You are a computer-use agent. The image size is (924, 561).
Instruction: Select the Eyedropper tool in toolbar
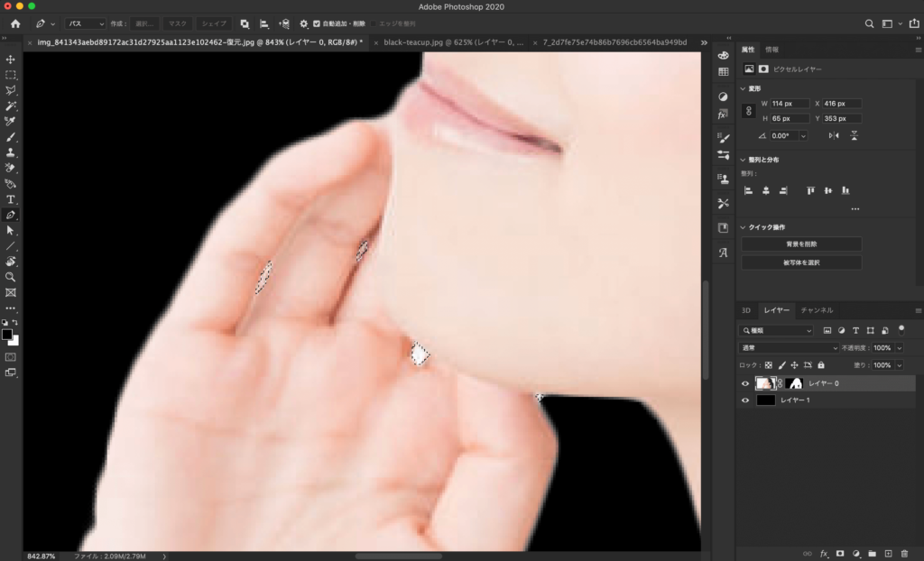(x=11, y=122)
